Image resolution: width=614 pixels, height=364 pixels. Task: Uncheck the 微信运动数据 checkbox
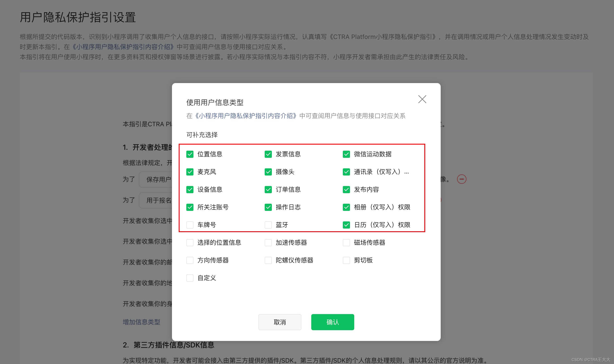(346, 154)
